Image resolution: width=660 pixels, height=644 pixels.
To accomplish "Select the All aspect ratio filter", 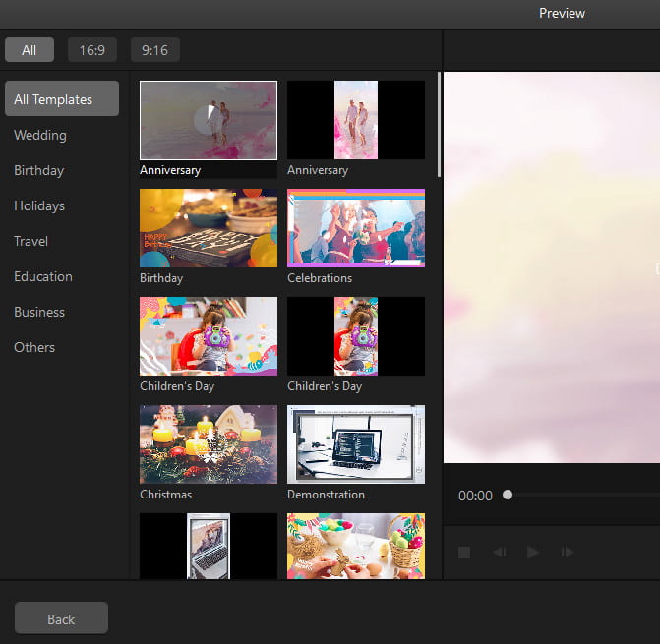I will point(30,50).
